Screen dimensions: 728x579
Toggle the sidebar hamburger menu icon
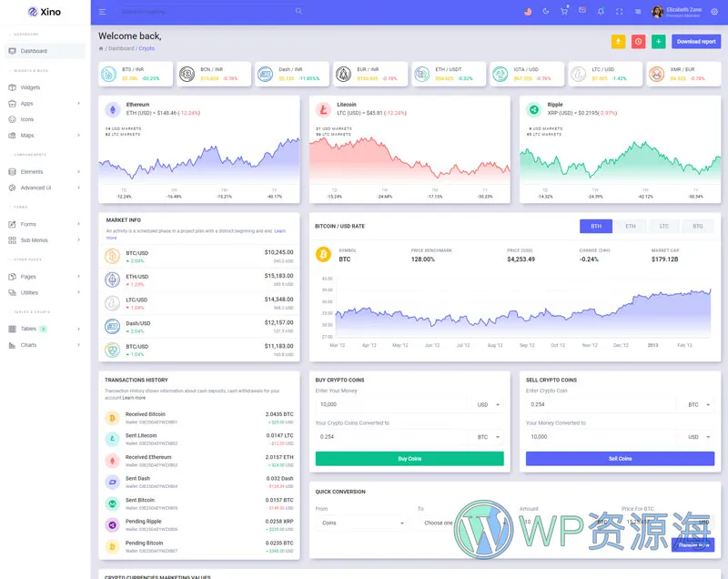click(102, 12)
